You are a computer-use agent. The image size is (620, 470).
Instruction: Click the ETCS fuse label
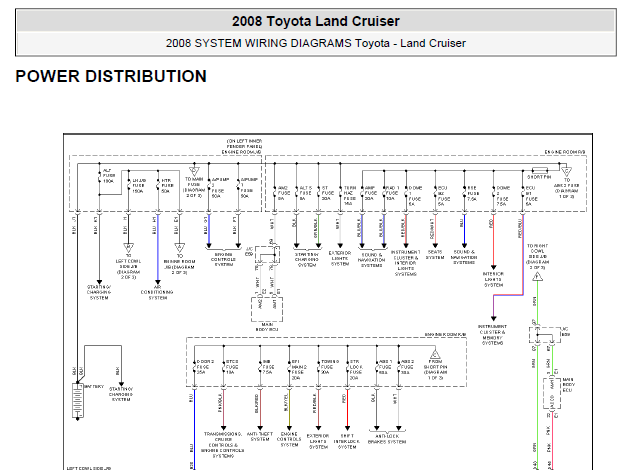click(x=232, y=367)
